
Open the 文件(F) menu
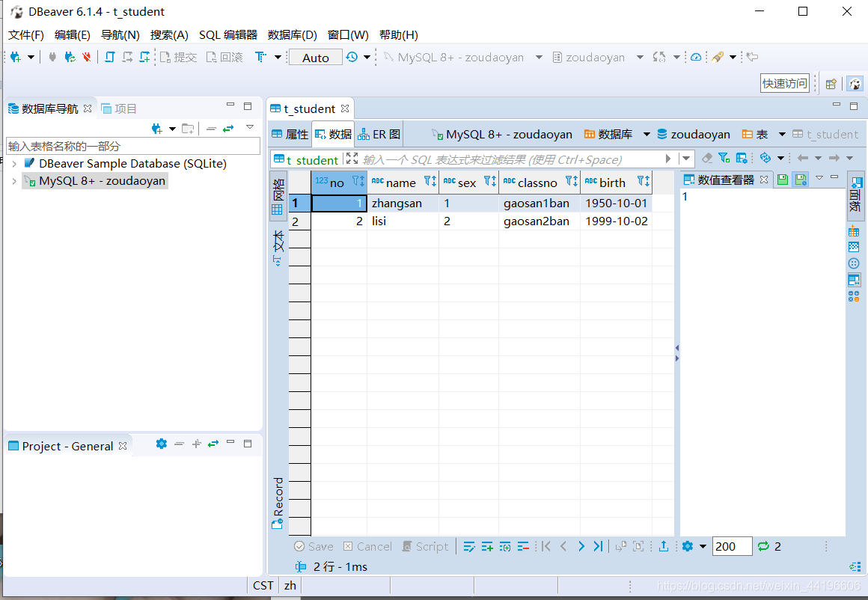pos(26,35)
